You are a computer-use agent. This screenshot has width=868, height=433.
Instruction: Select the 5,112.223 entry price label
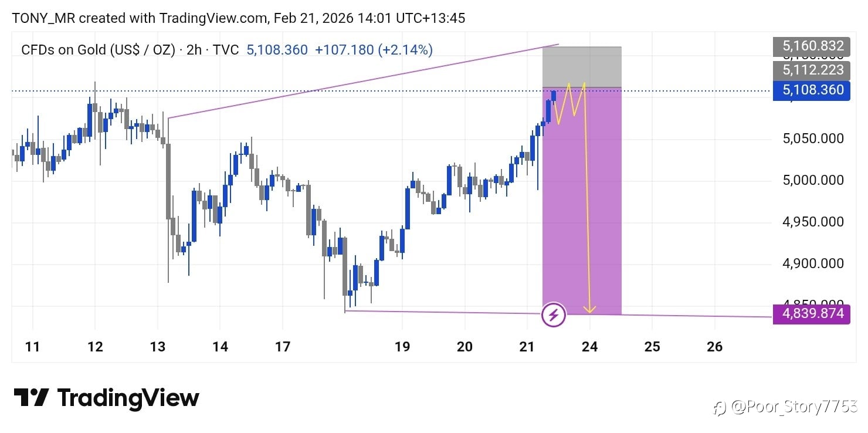click(811, 70)
